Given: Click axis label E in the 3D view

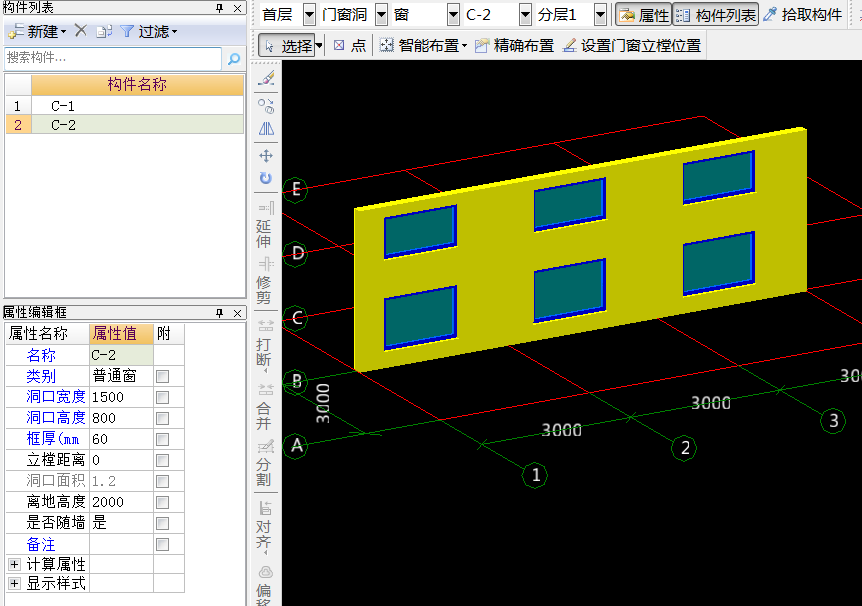Looking at the screenshot, I should [x=295, y=190].
